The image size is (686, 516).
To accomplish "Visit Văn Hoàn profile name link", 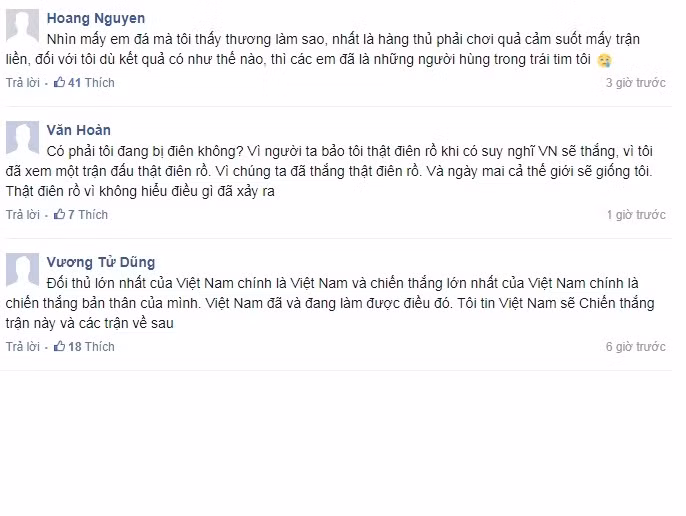I will tap(79, 130).
